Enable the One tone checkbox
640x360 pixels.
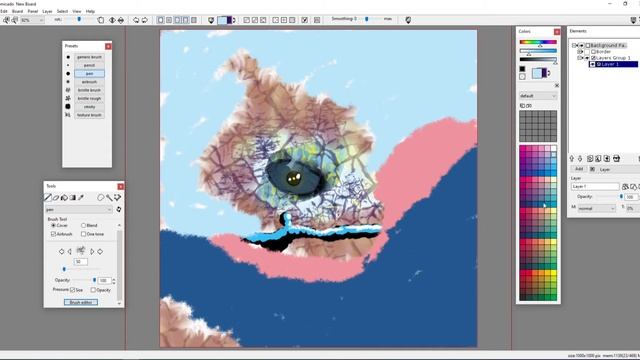[x=83, y=234]
